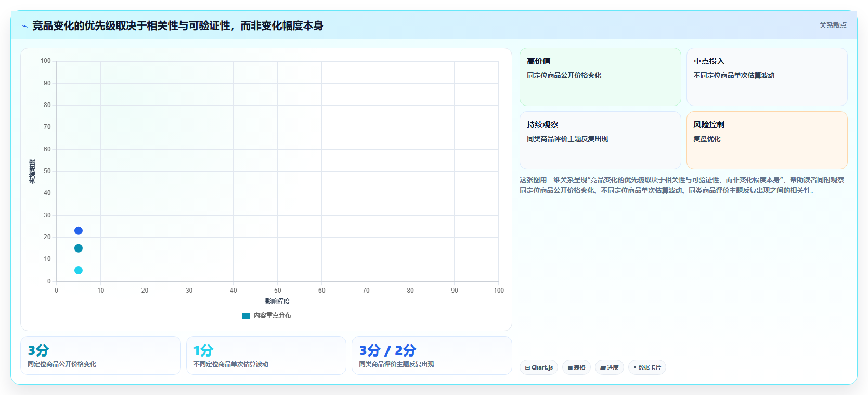Open the 重点投入 quadrant card
The height and width of the screenshot is (395, 868).
point(767,77)
